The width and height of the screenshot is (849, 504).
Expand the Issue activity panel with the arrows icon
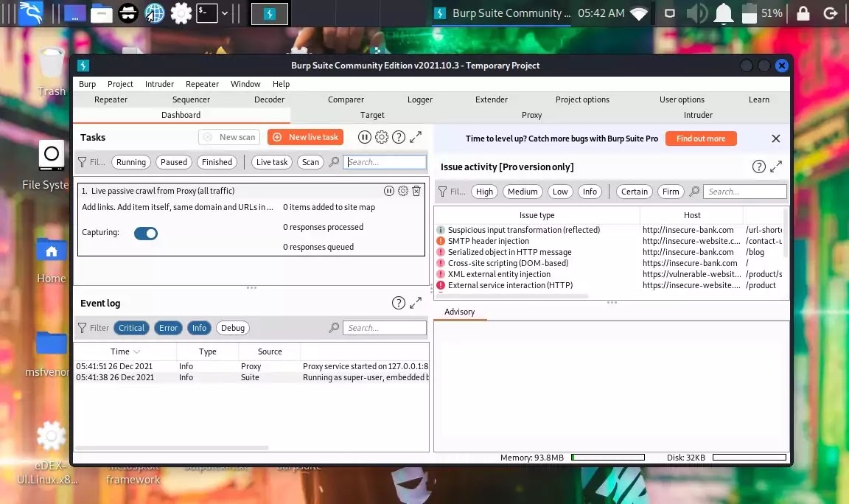point(776,167)
